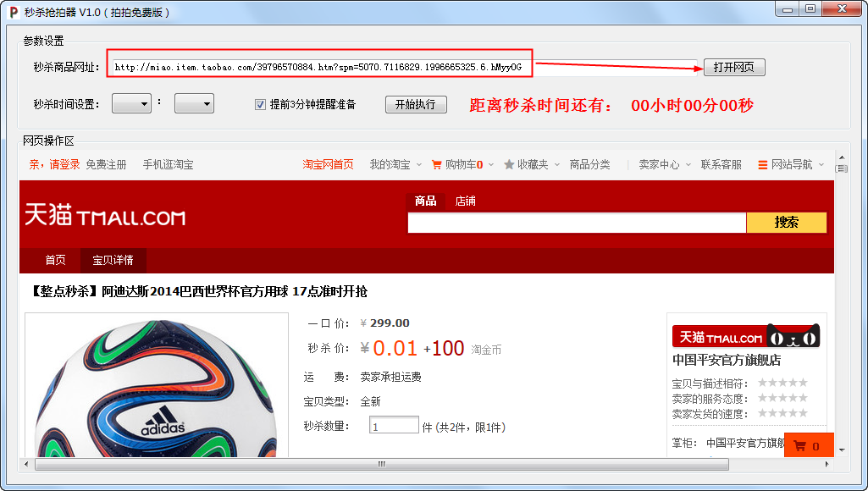Click the shopping cart icon in top navigation
868x491 pixels.
[x=436, y=164]
